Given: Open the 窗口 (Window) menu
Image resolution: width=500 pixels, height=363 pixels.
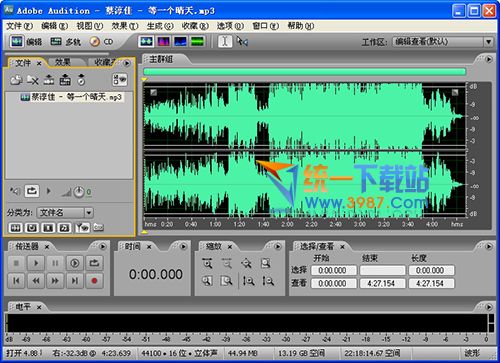Looking at the screenshot, I should coord(265,26).
